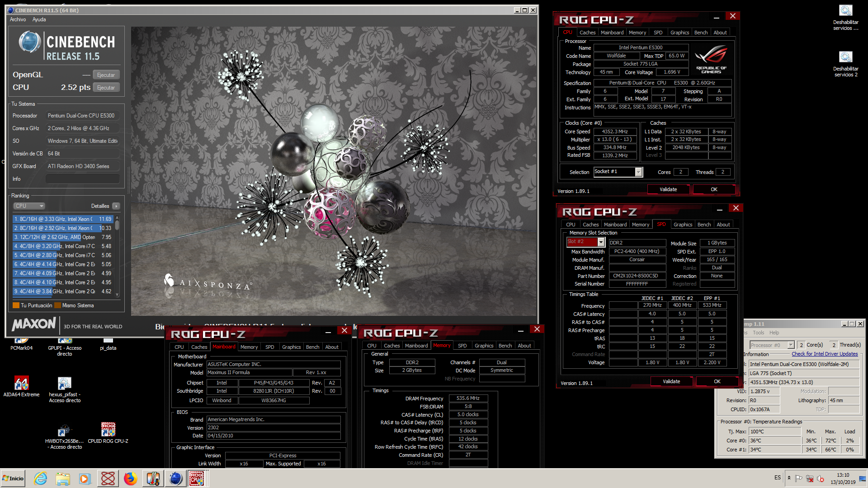Open About tab in Mainboard CPU-Z window
The height and width of the screenshot is (488, 868).
332,347
